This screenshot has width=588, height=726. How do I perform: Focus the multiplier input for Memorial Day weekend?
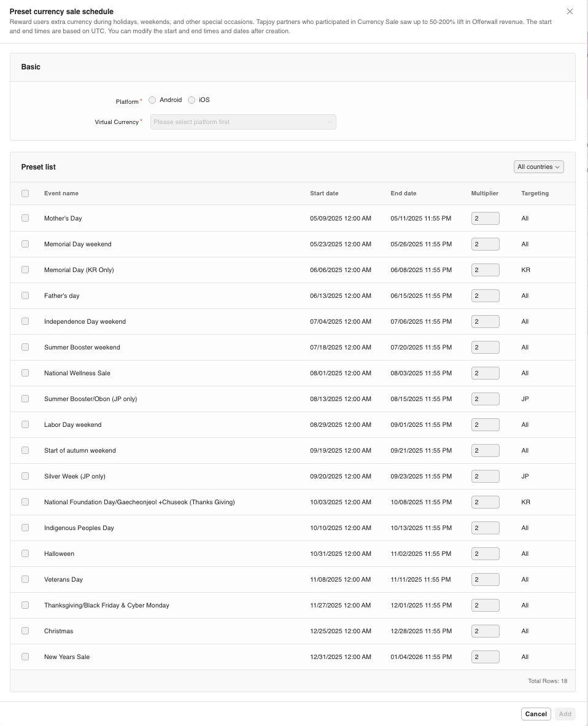pos(485,244)
